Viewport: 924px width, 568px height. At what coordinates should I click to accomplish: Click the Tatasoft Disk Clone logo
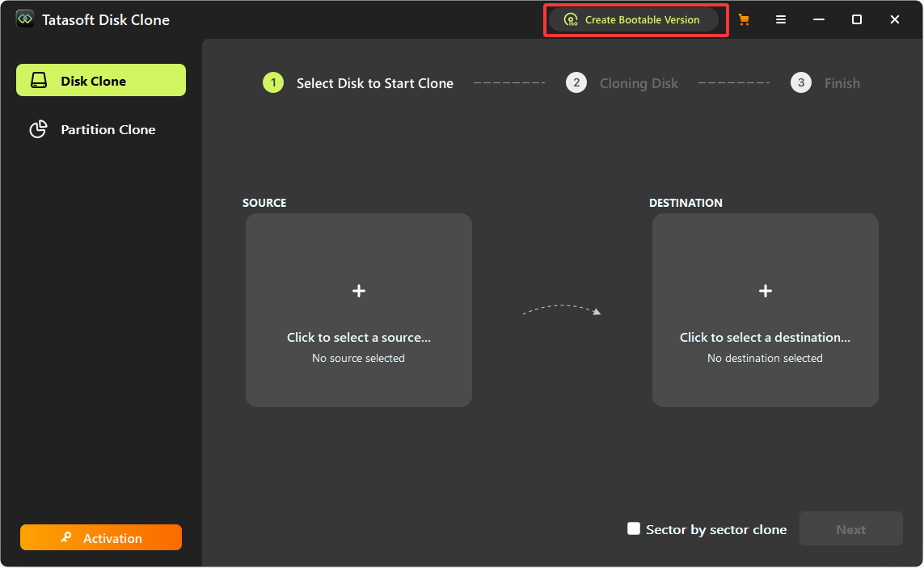tap(25, 19)
